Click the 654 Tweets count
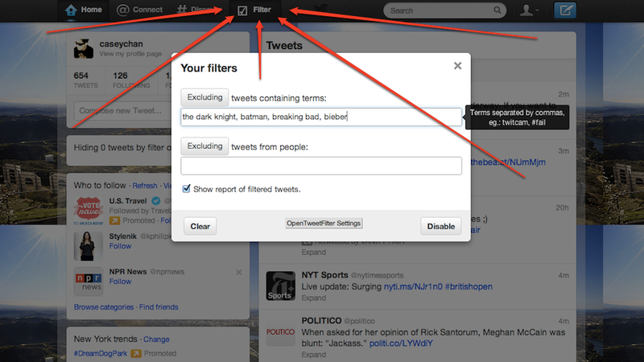Screen dimensions: 644x362 [x=86, y=80]
